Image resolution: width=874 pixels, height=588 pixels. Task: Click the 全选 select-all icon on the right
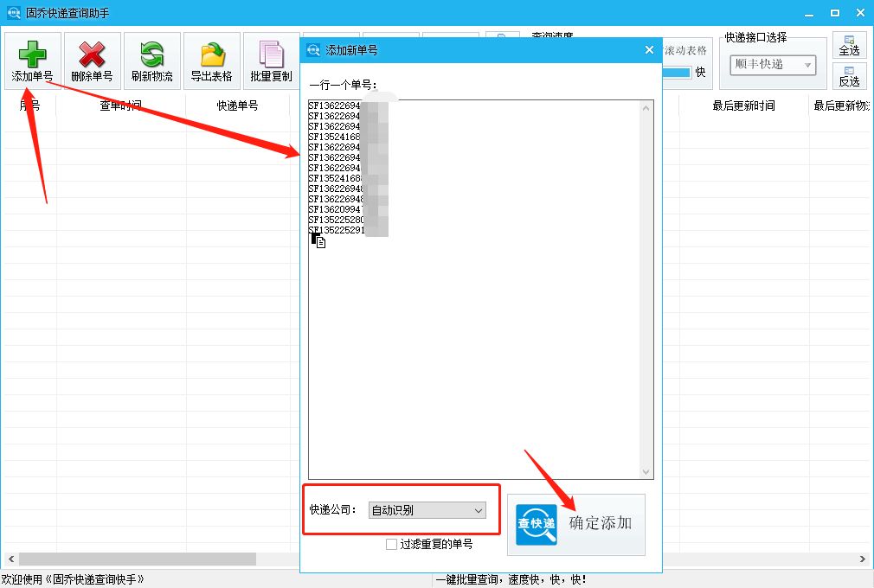[850, 44]
